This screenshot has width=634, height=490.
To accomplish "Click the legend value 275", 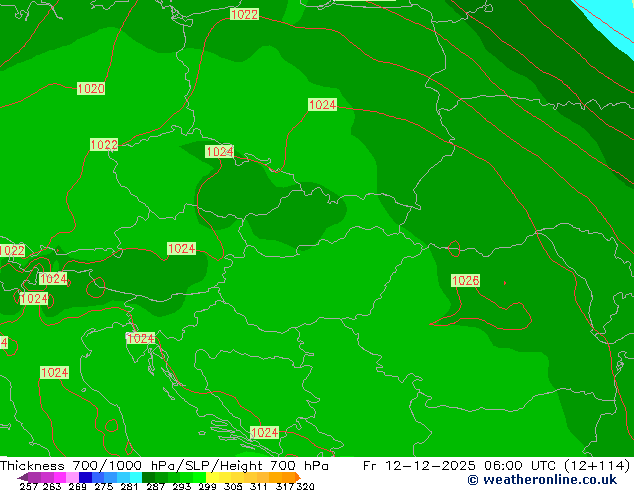I will point(104,486).
